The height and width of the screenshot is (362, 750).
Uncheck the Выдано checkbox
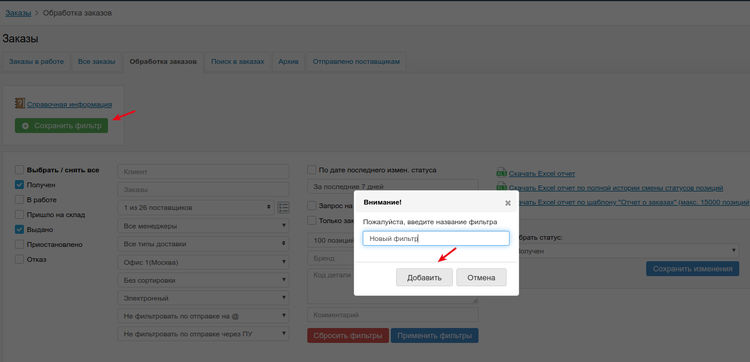click(x=19, y=230)
